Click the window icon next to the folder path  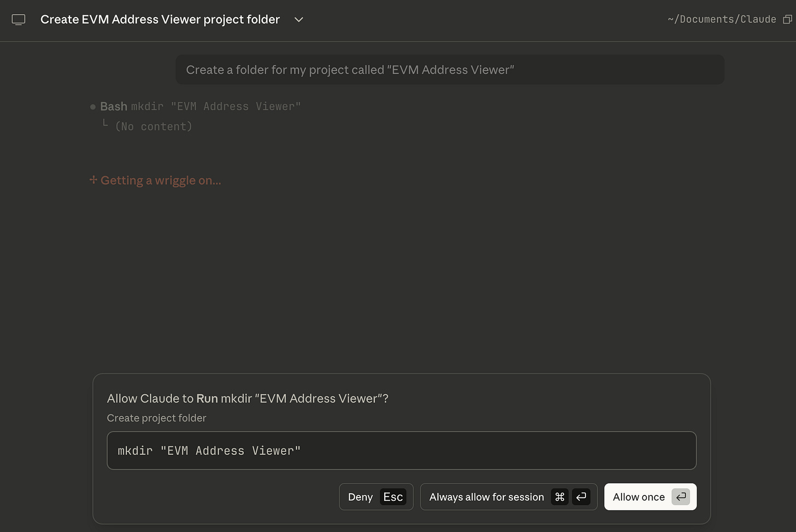(787, 19)
